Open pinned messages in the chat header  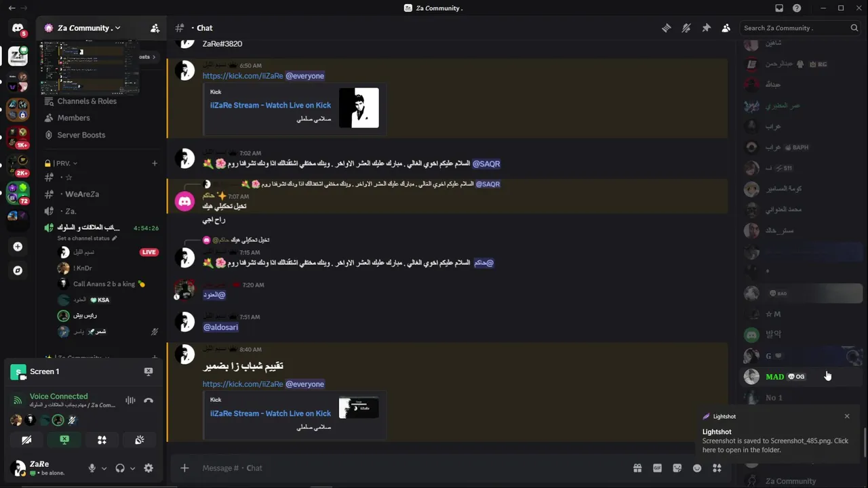[706, 28]
